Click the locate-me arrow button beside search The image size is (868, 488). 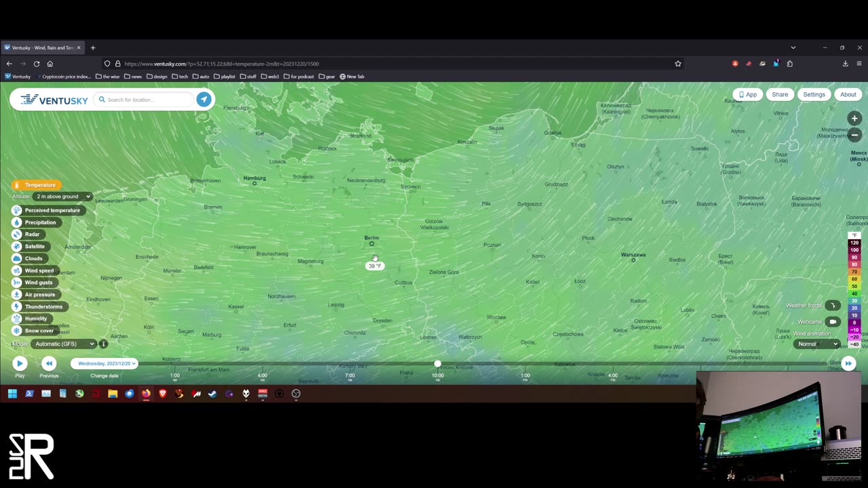coord(203,100)
